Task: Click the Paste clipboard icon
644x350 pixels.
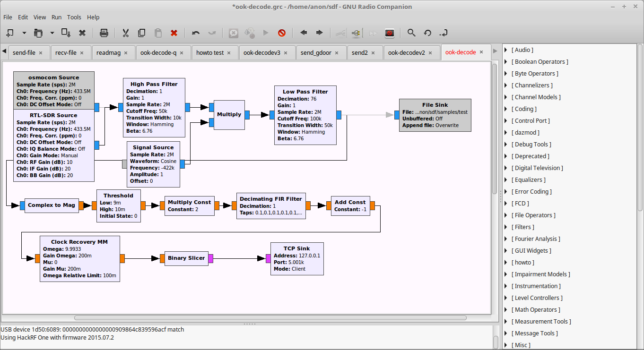Action: coord(158,33)
